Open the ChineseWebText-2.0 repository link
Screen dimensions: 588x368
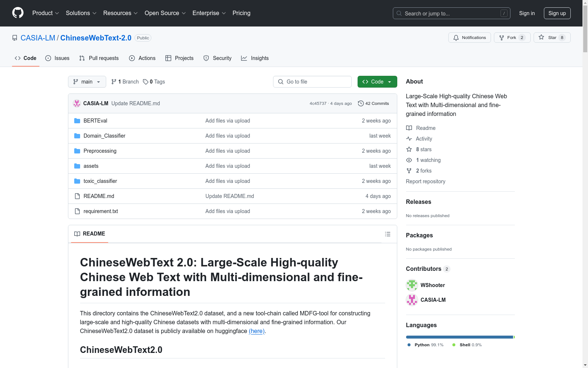[x=96, y=38]
